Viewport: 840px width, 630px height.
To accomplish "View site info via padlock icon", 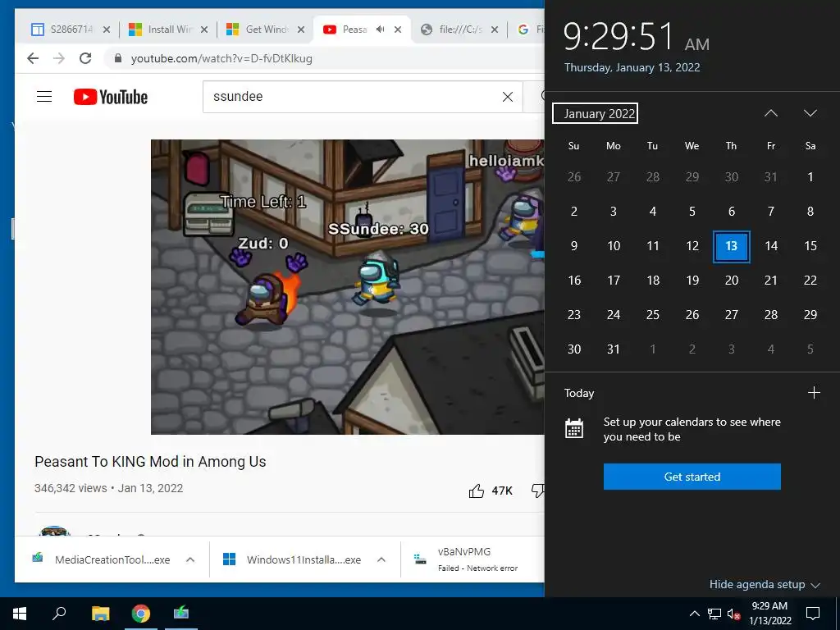I will [x=118, y=58].
